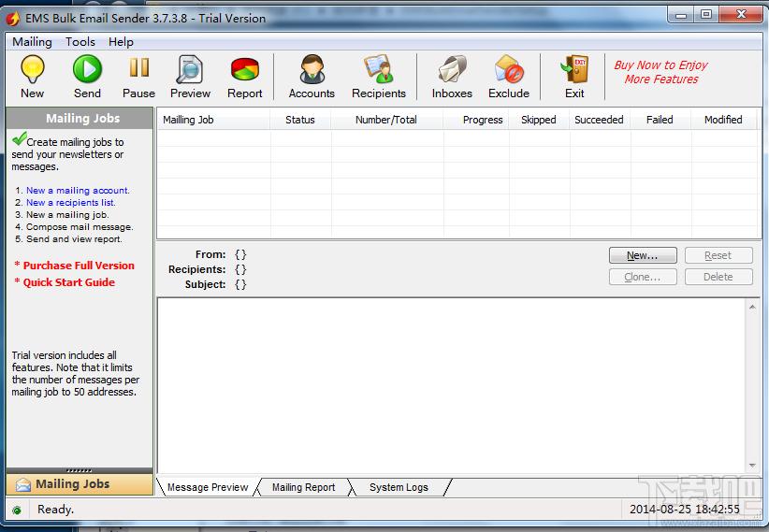Sort by the Failed column header

click(660, 120)
